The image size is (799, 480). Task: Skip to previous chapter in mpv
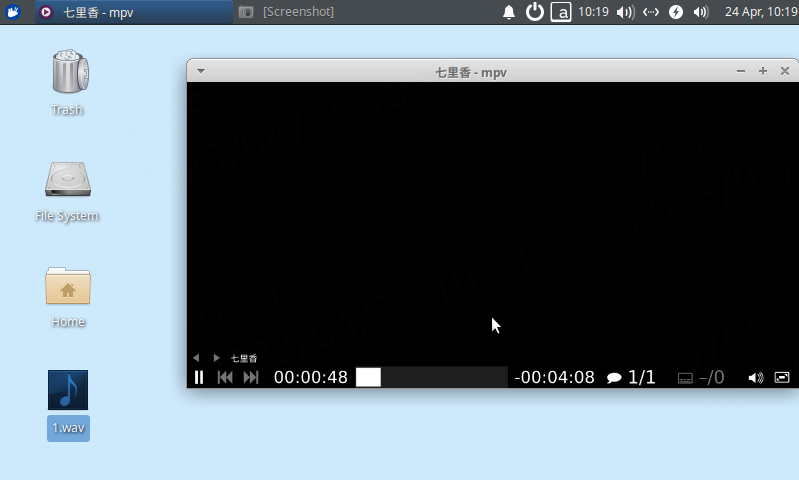(225, 377)
